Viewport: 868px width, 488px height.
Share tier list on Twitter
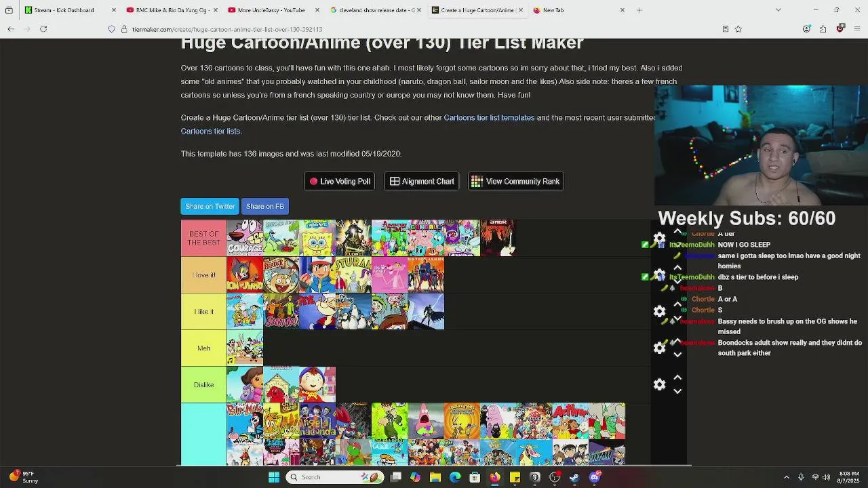click(210, 206)
